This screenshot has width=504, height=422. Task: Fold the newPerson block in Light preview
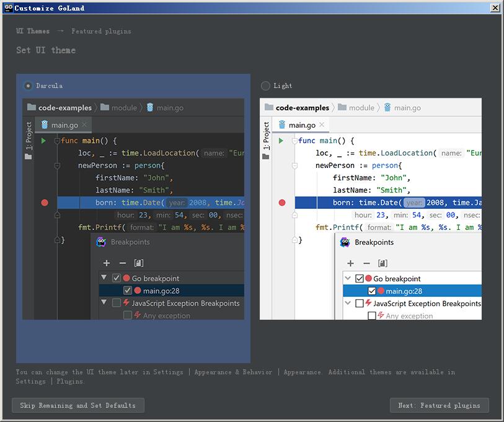[294, 165]
